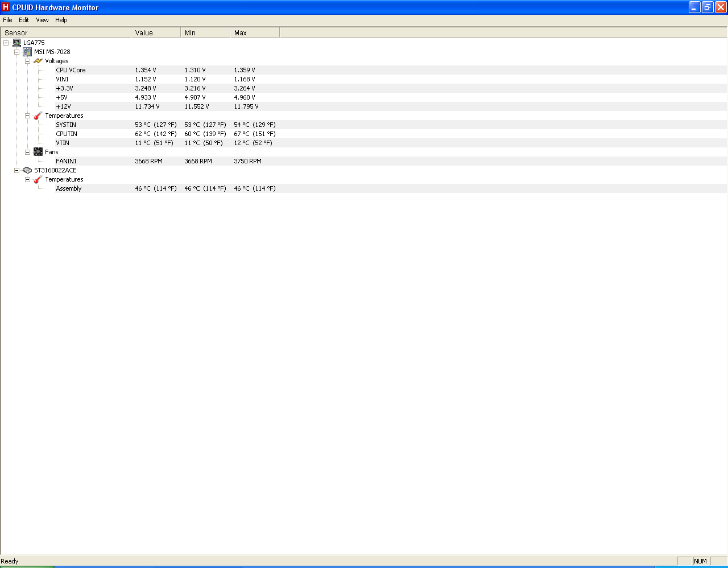Click the Min column header
Screen dimensions: 728x568
coord(205,32)
